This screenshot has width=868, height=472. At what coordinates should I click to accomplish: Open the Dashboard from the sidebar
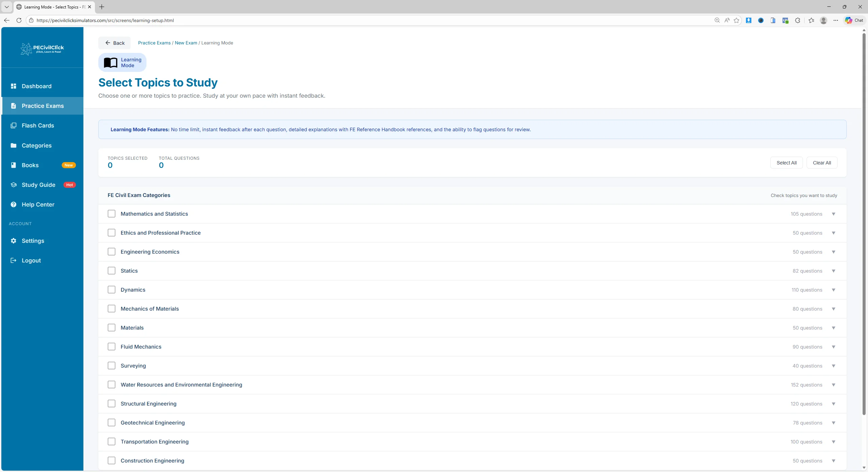(x=14, y=86)
